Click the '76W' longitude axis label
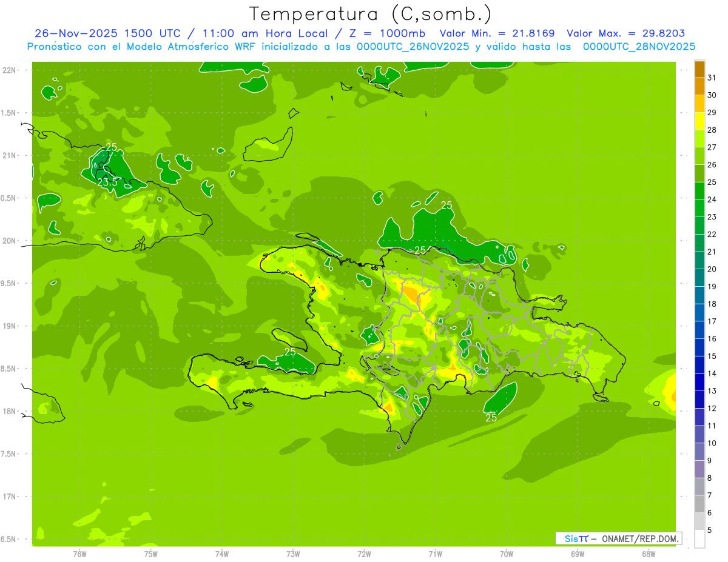The height and width of the screenshot is (562, 728). click(x=79, y=554)
